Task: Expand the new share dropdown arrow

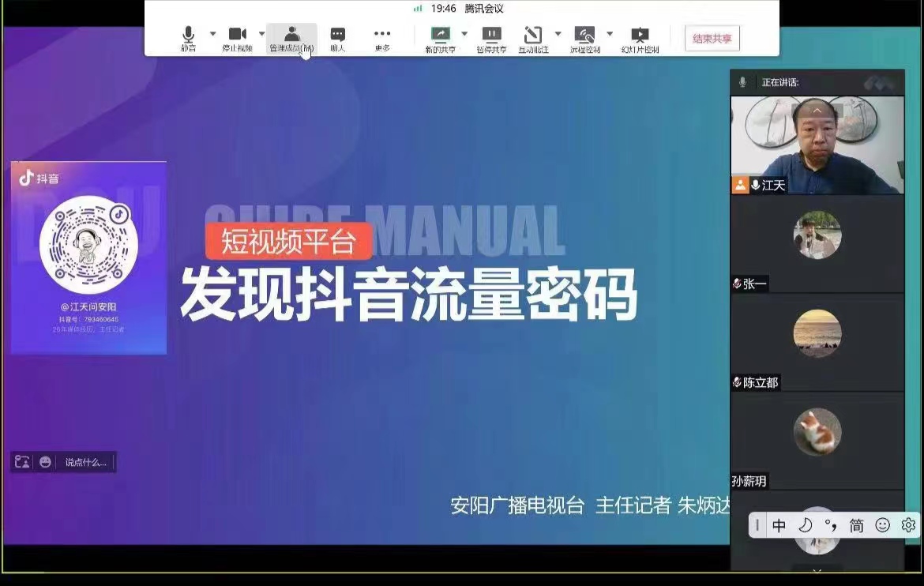Action: click(464, 34)
